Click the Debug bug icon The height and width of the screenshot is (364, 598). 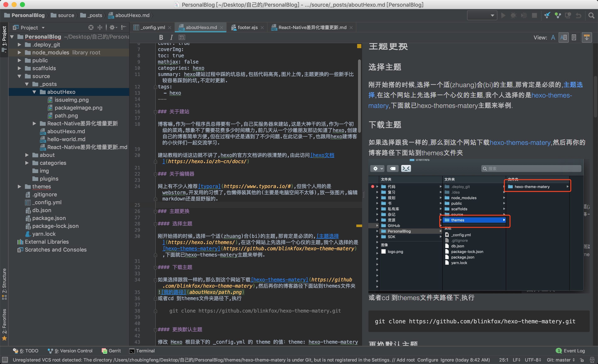513,16
